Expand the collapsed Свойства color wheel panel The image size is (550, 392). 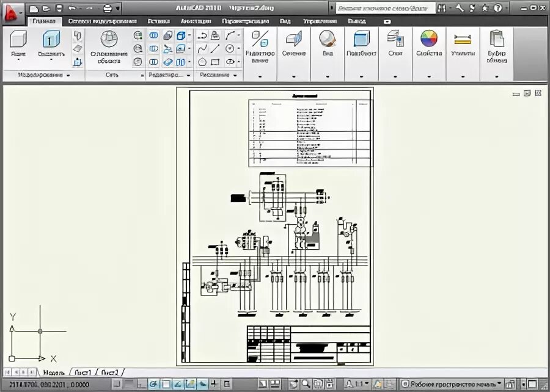click(x=429, y=54)
